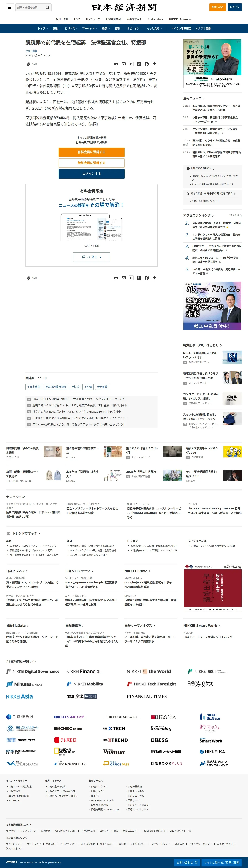This screenshot has height=868, width=248.
Task: Click the 詳しく見る button
Action: pyautogui.click(x=91, y=257)
